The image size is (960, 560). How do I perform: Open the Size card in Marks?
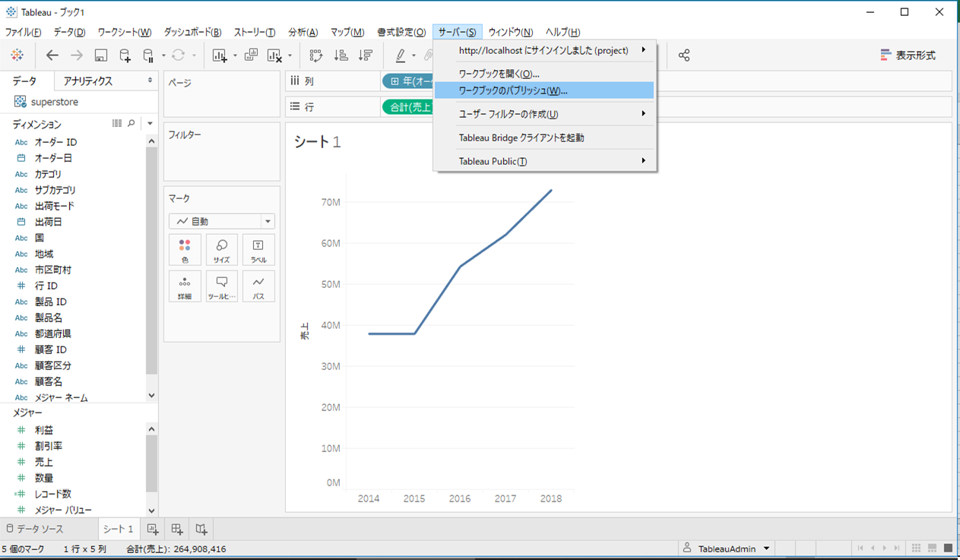coord(222,249)
